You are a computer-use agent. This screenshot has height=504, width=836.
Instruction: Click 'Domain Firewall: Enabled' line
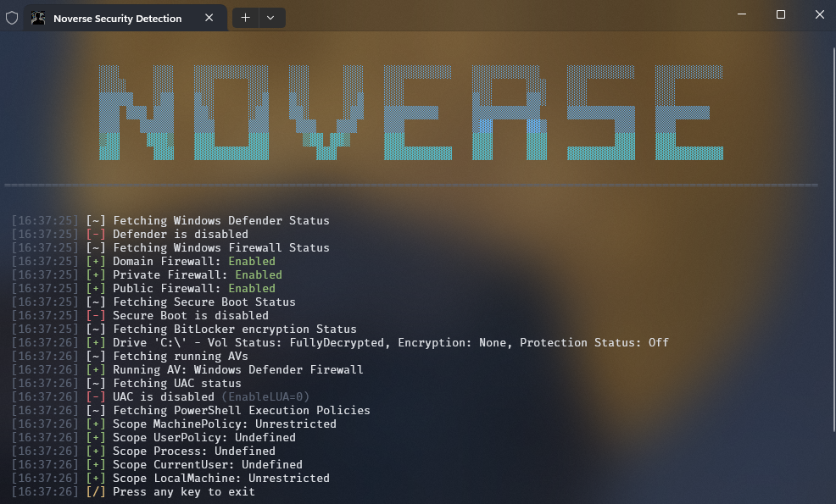tap(143, 262)
